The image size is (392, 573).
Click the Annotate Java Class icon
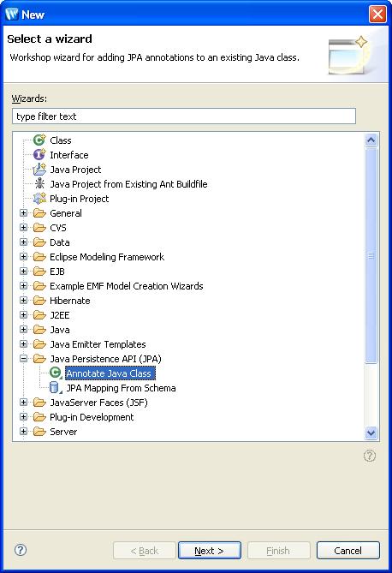56,373
